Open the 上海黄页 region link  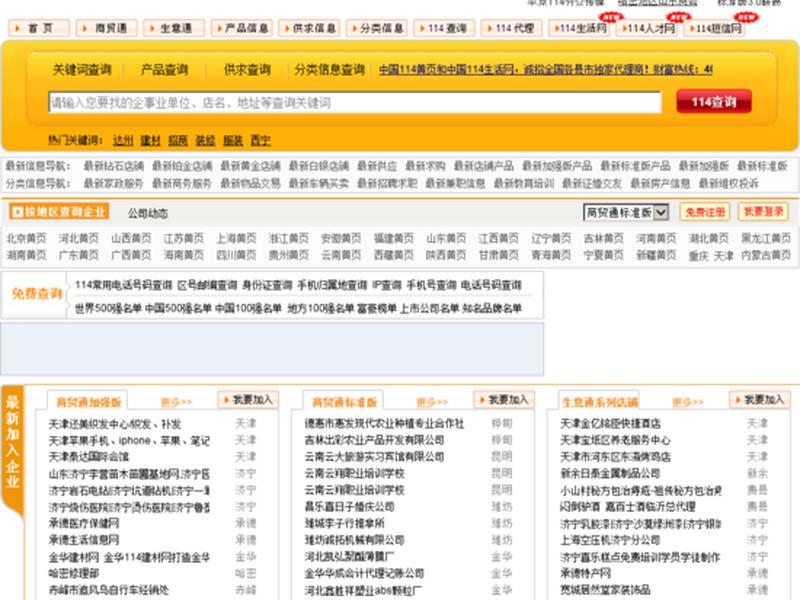pyautogui.click(x=236, y=238)
